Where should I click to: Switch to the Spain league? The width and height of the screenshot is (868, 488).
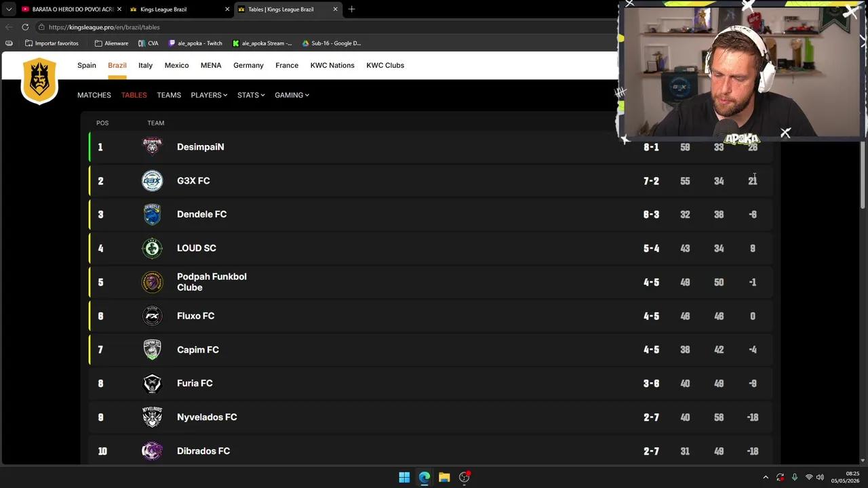pyautogui.click(x=87, y=65)
